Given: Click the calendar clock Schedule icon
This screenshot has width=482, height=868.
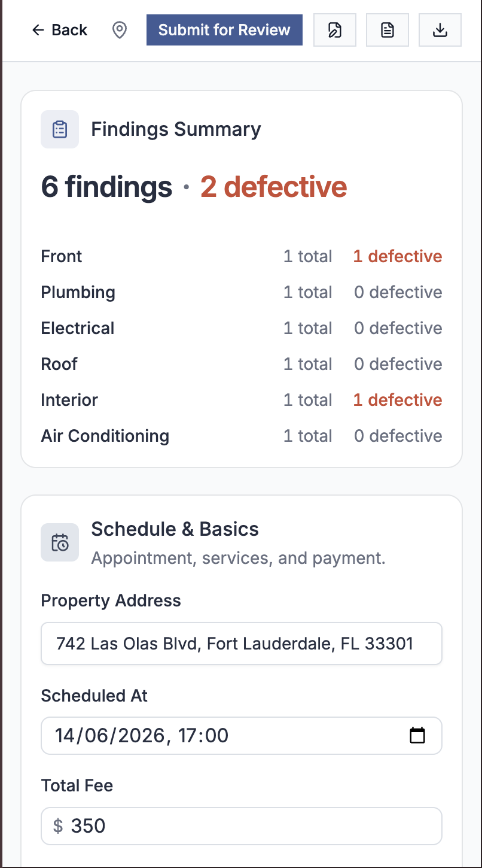Looking at the screenshot, I should click(x=60, y=542).
